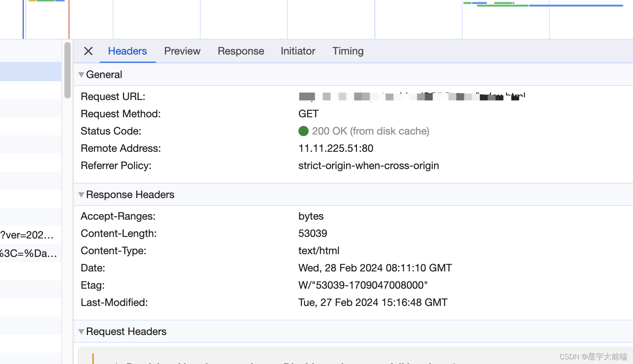Click Content-Length value 53039
Image resolution: width=633 pixels, height=364 pixels.
313,233
